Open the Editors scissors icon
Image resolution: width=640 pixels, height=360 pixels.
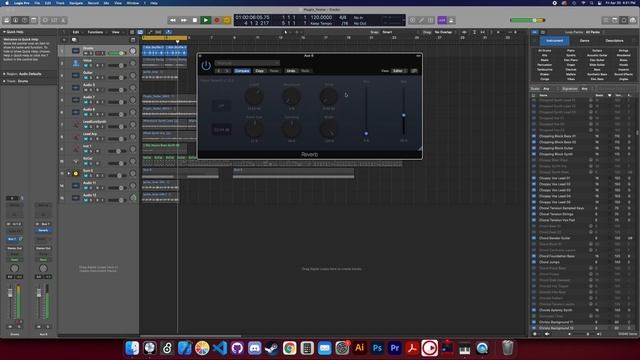[x=63, y=20]
